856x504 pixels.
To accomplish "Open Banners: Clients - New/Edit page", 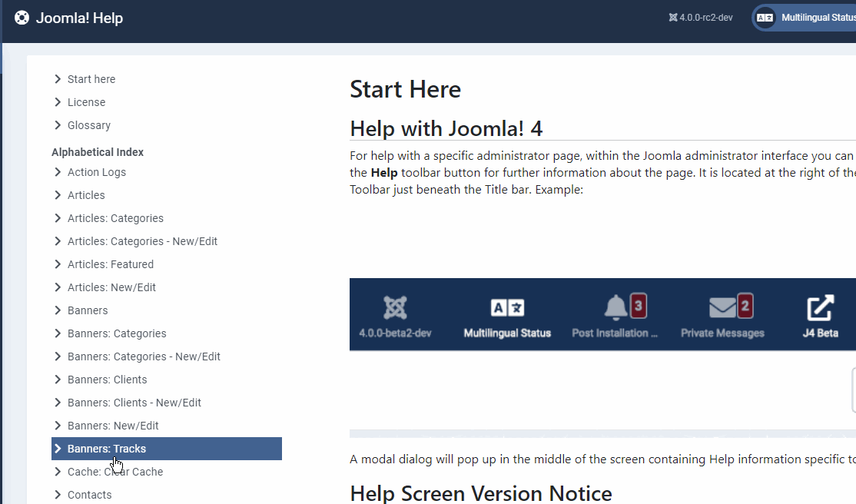I will (134, 403).
